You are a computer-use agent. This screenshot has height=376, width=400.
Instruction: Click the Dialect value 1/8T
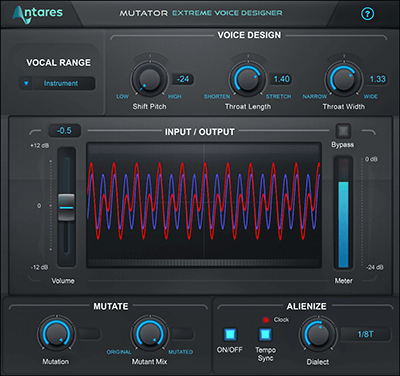[x=365, y=334]
